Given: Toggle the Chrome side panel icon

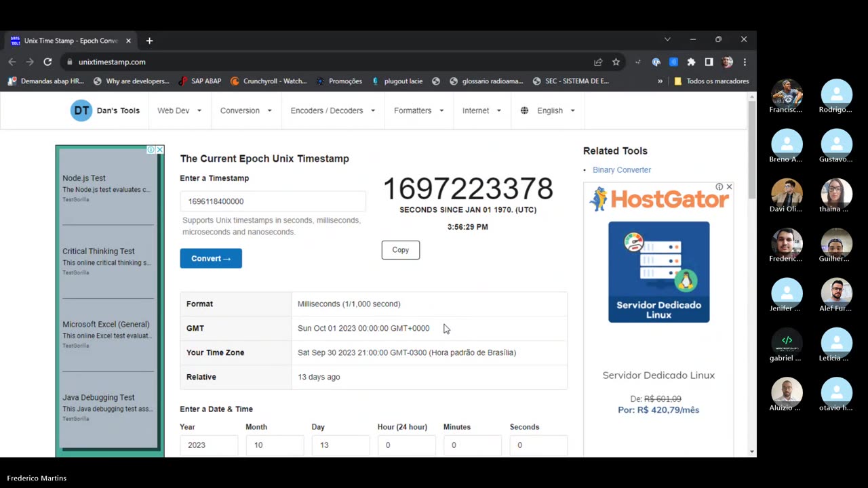Looking at the screenshot, I should (709, 62).
